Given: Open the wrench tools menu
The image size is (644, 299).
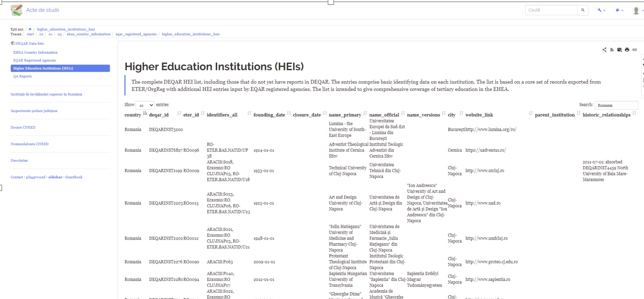Looking at the screenshot, I should (601, 10).
